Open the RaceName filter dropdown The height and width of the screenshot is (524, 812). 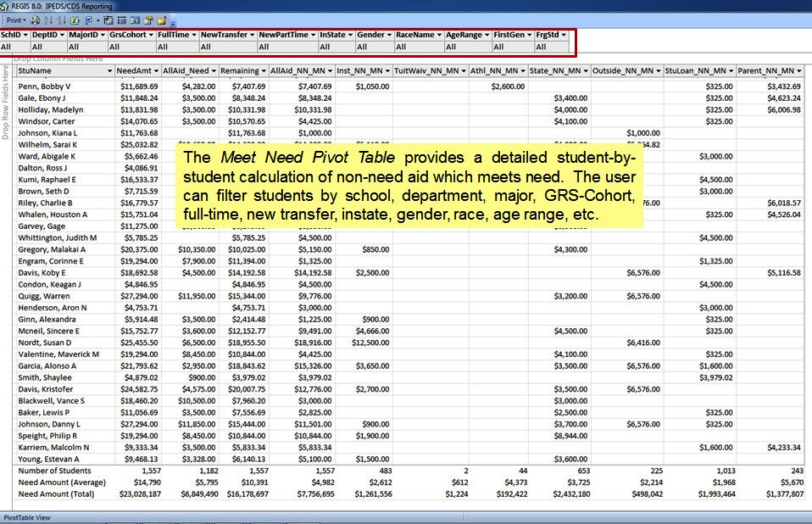440,35
